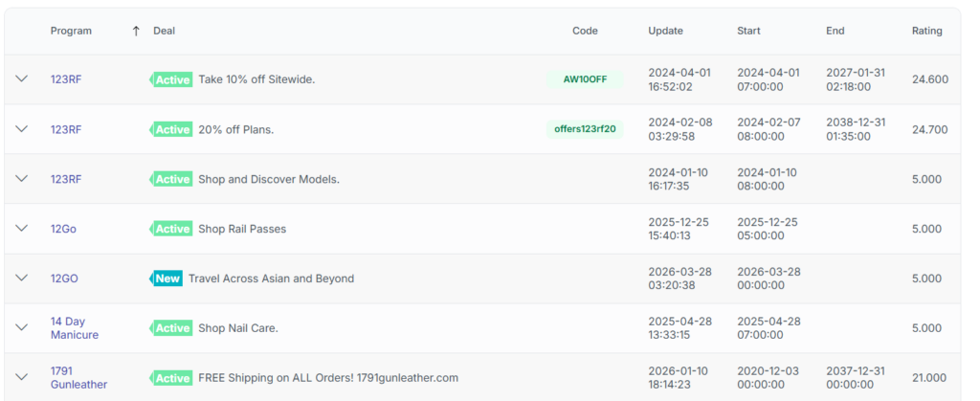Expand the Shop and Discover Models row

pyautogui.click(x=22, y=179)
